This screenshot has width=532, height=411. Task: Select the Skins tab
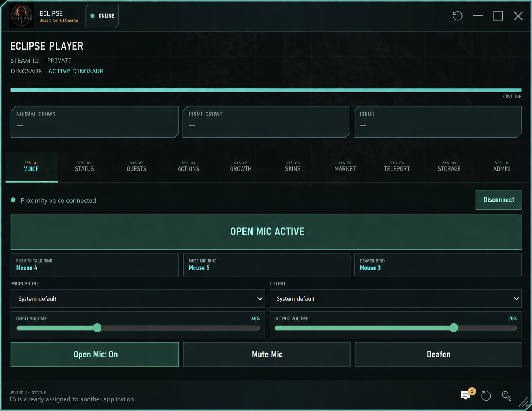click(292, 167)
